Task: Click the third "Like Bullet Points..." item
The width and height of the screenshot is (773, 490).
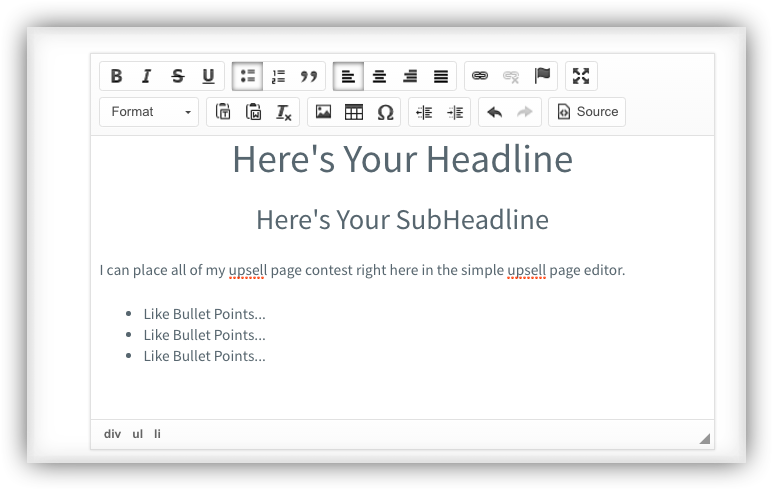Action: point(205,356)
